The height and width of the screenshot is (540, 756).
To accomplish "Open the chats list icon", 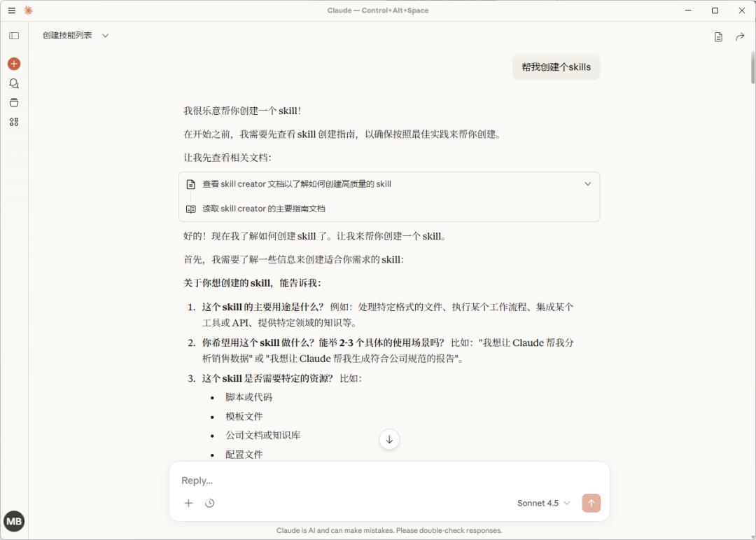I will point(14,83).
